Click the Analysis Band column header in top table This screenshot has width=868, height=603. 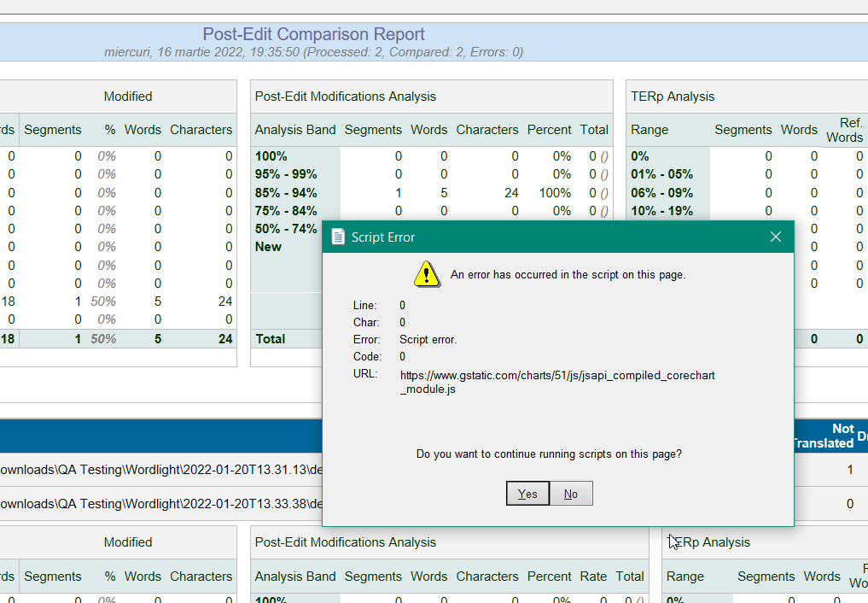point(295,130)
